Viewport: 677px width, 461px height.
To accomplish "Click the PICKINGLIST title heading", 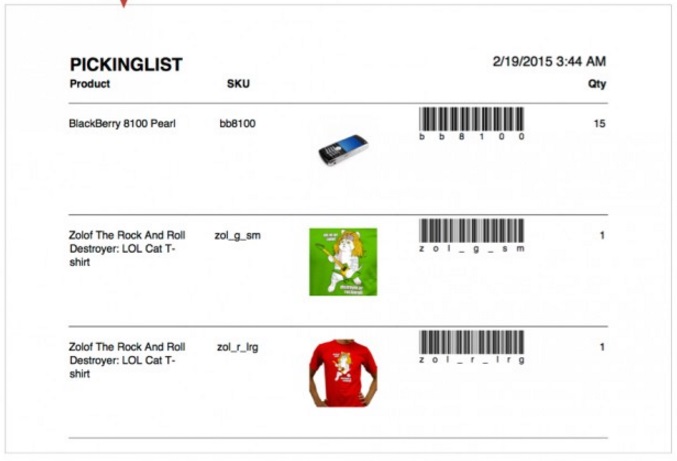I will coord(126,64).
